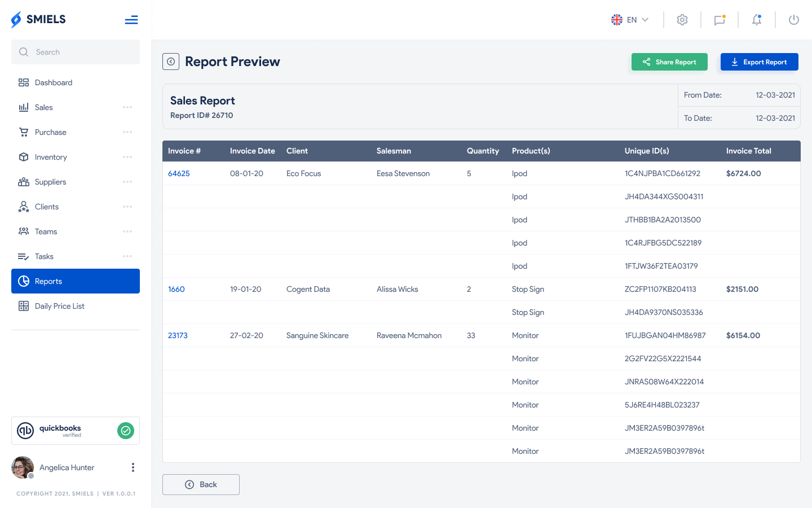Screen dimensions: 812x508
Task: Click the QuickBooks verified checkmark badge
Action: 126,431
